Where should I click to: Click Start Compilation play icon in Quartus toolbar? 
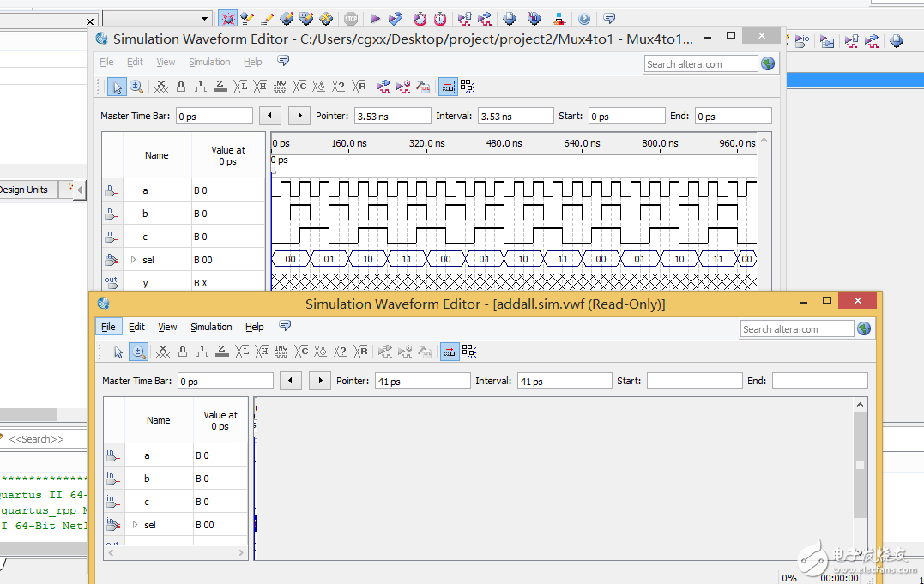pyautogui.click(x=375, y=18)
